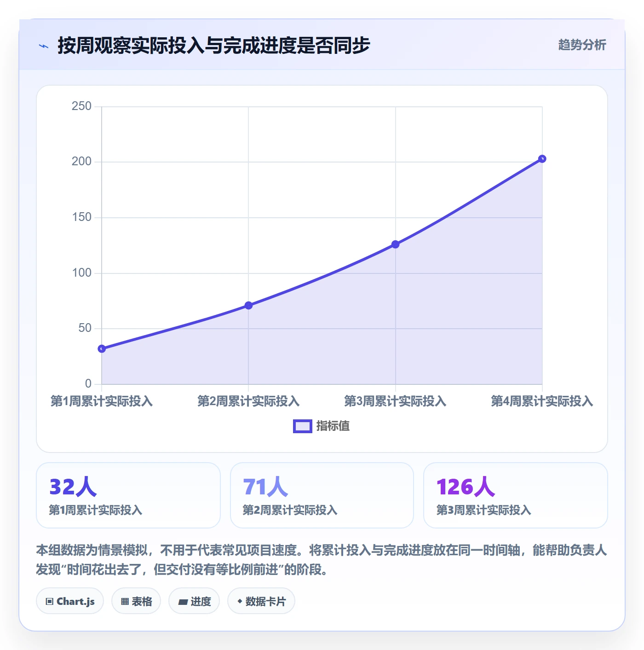Click the y-axis value 150
This screenshot has height=650, width=644.
point(81,217)
